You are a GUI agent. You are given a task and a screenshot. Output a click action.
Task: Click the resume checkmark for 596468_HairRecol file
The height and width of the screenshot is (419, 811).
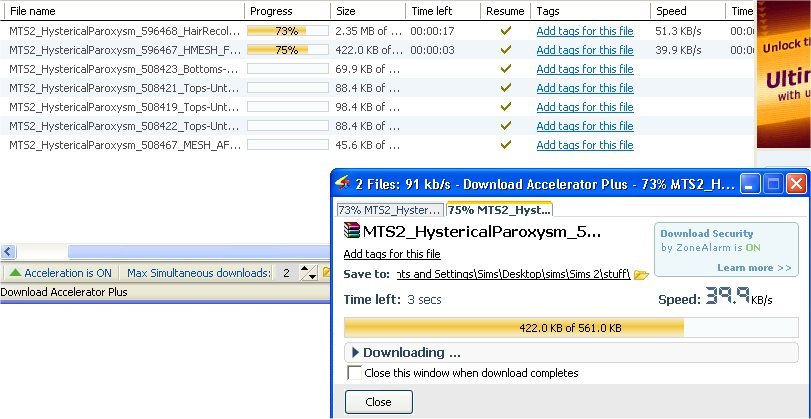pyautogui.click(x=506, y=31)
